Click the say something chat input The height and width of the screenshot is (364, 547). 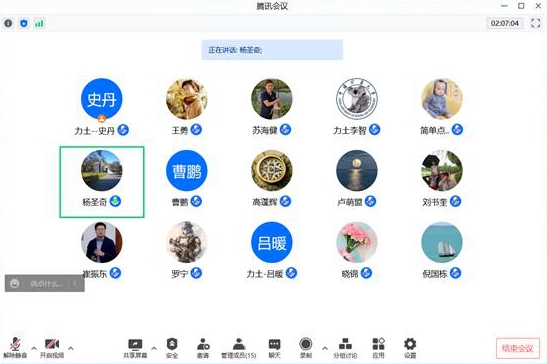[x=45, y=283]
